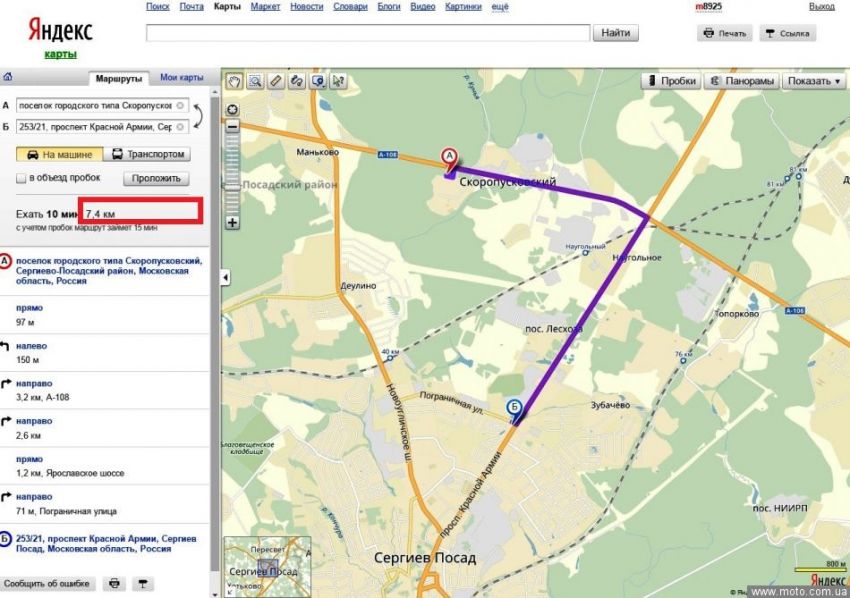Viewport: 850px width, 598px height.
Task: Click the m8925 username link
Action: click(x=709, y=7)
